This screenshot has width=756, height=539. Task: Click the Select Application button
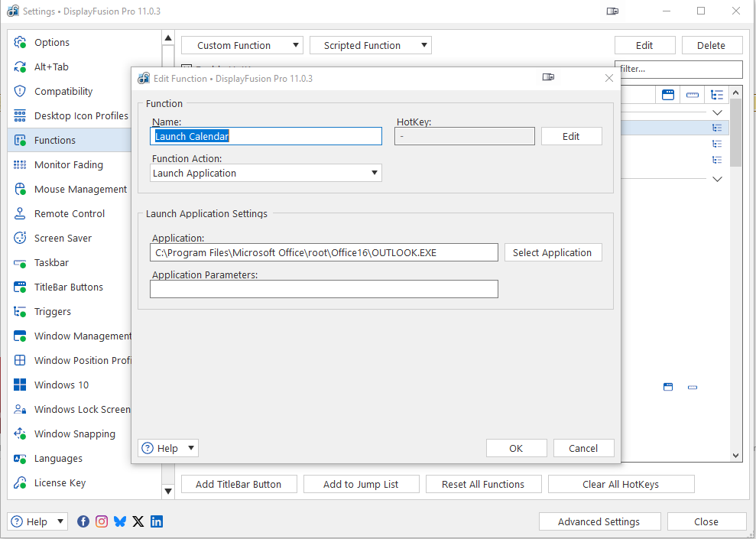[553, 252]
